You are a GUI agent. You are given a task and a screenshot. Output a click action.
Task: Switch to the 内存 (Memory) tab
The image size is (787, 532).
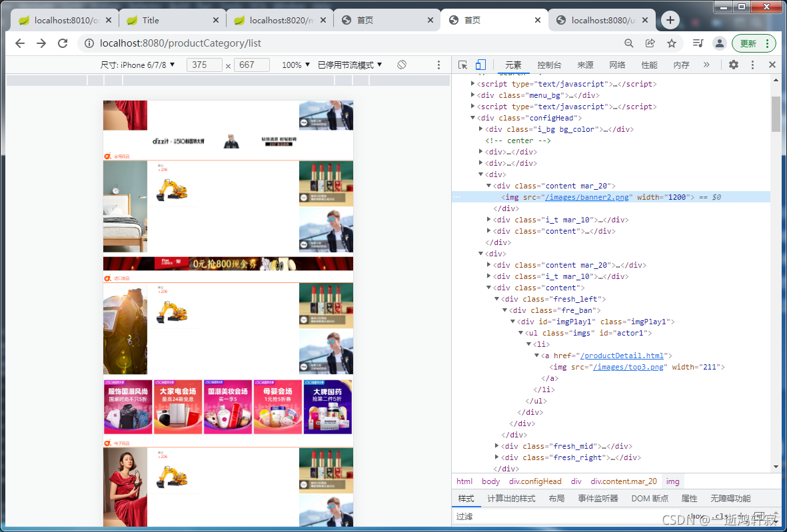[x=682, y=65]
